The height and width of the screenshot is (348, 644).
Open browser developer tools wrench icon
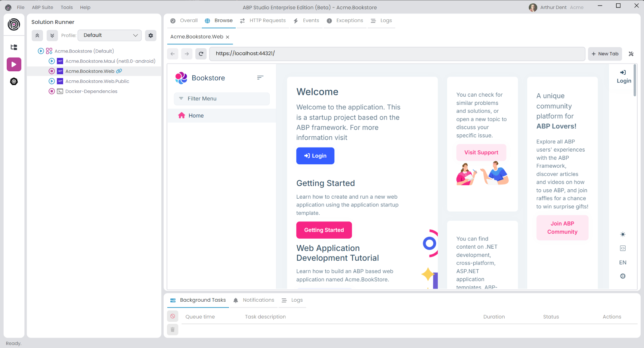click(x=631, y=54)
